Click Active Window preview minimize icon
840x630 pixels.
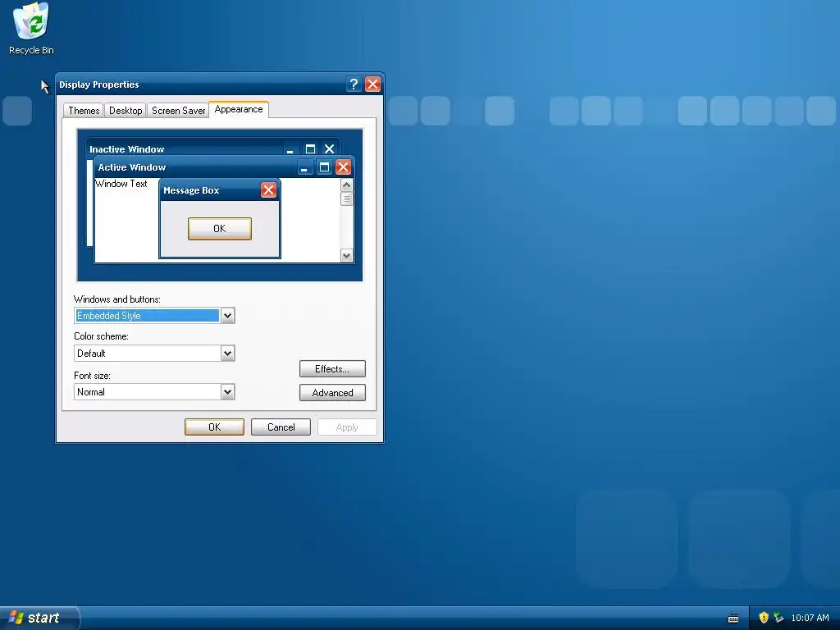tap(304, 167)
